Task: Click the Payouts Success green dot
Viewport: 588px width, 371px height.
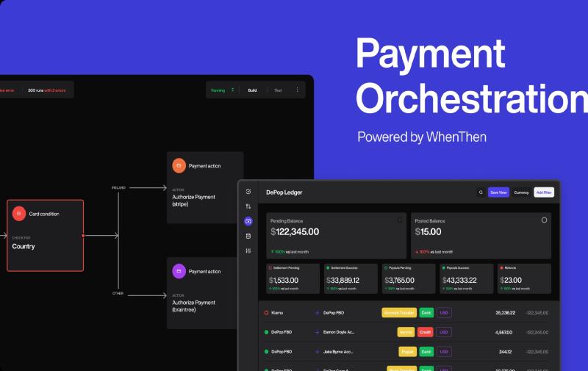Action: [x=444, y=268]
